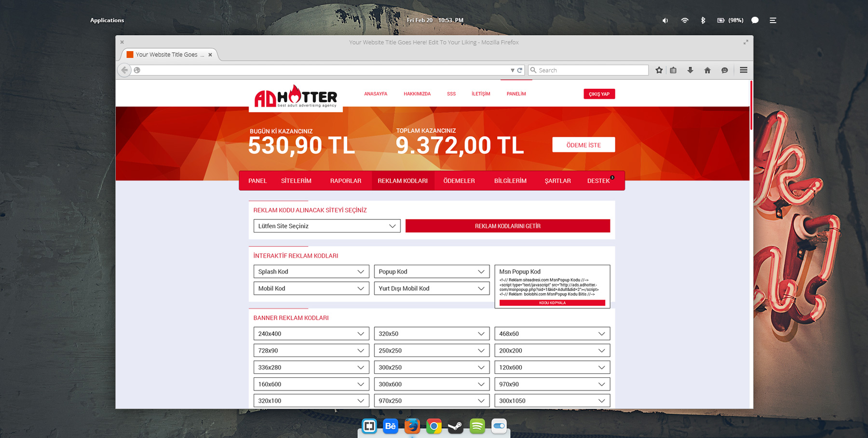
Task: Open the URL history dropdown arrow
Action: coord(512,70)
